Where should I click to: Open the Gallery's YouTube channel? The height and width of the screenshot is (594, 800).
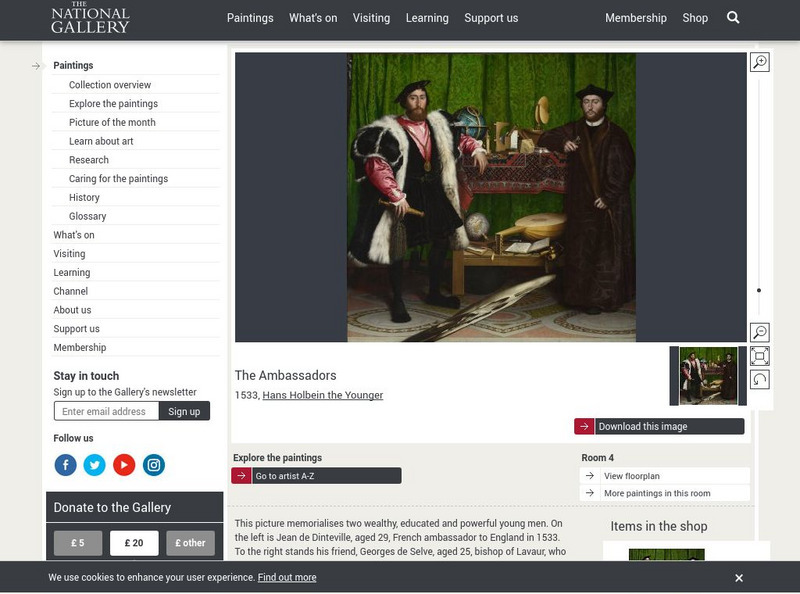[123, 463]
